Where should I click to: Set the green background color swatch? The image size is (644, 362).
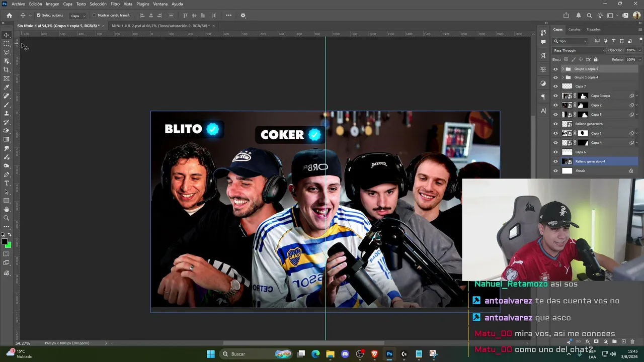pos(9,245)
